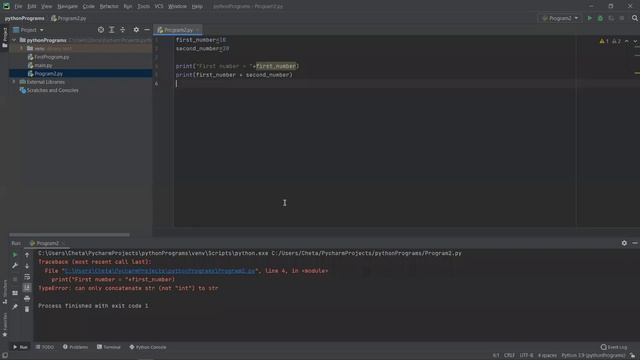Expand External Libraries node

coord(14,82)
